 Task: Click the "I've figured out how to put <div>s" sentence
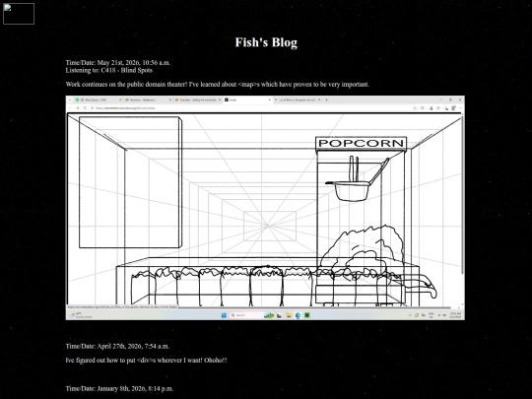(x=146, y=361)
